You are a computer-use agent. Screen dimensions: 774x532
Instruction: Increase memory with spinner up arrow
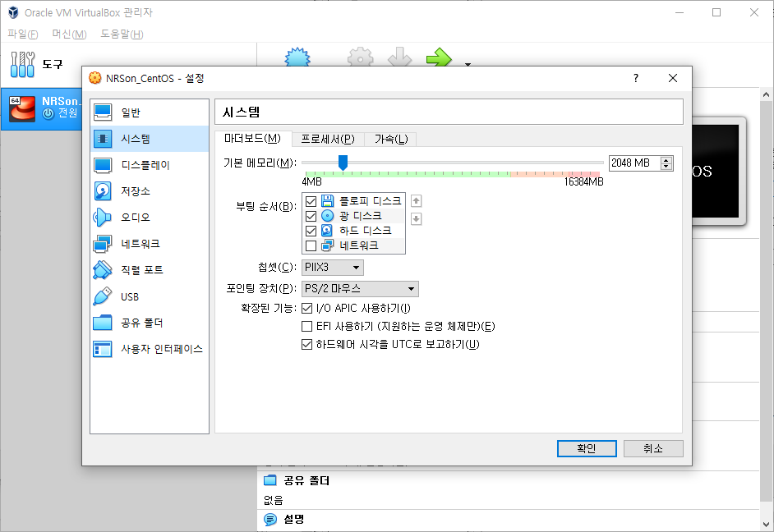(666, 160)
